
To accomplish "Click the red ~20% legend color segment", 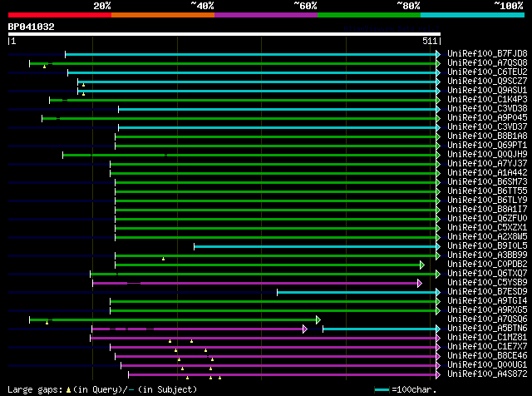I will [x=60, y=15].
